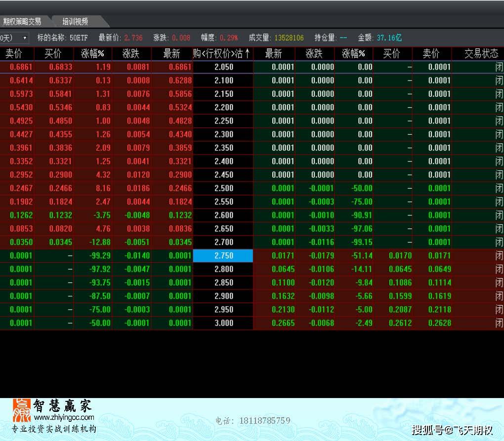This screenshot has height=441, width=504.
Task: Click the phone number 18118785759
Action: [x=264, y=421]
